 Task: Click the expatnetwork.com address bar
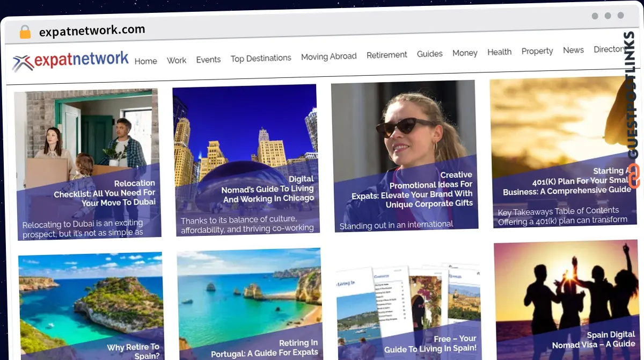pyautogui.click(x=92, y=31)
